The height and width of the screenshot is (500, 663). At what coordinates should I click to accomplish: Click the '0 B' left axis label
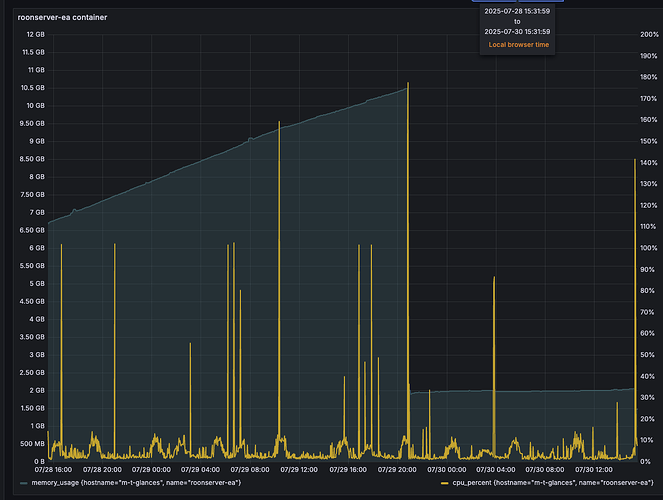pyautogui.click(x=40, y=462)
